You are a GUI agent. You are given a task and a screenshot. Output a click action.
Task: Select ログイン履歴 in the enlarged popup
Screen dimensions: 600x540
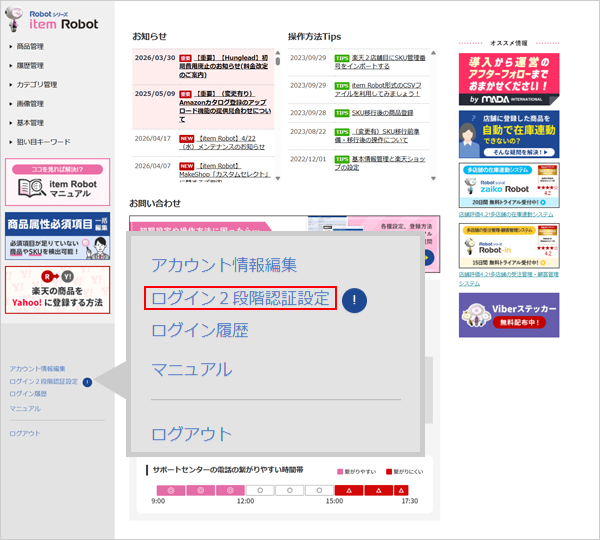[x=200, y=330]
